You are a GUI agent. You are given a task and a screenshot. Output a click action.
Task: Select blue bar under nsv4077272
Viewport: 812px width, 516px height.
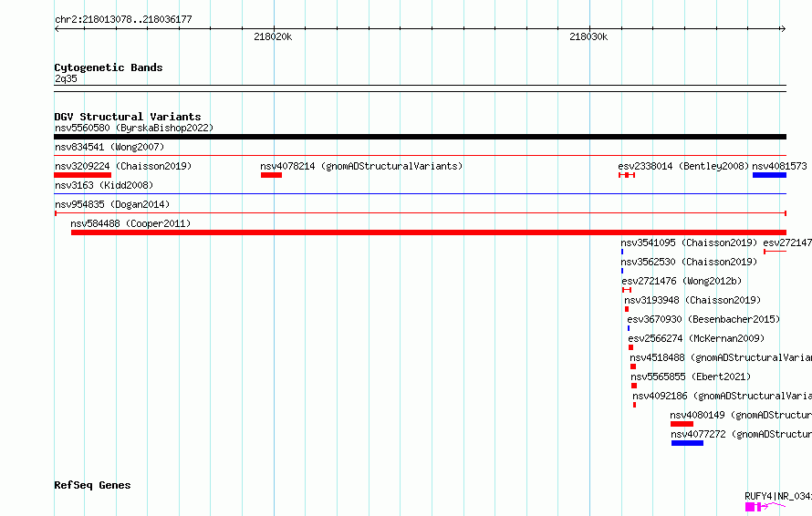click(687, 443)
